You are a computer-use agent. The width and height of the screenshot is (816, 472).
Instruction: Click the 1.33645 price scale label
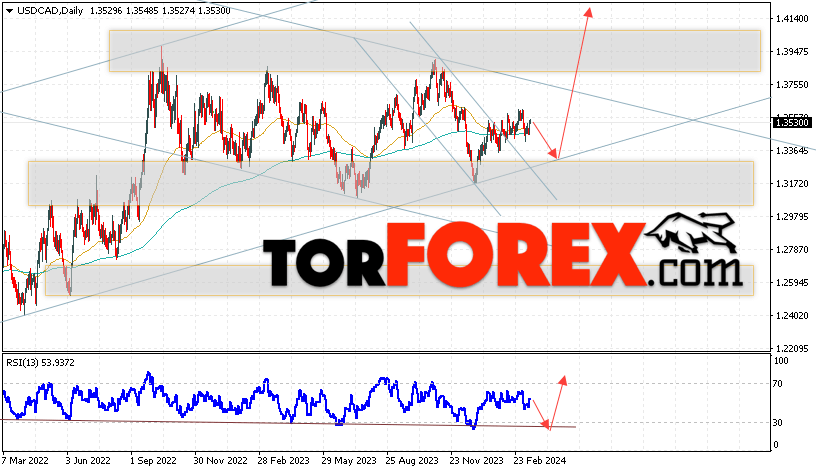click(792, 150)
